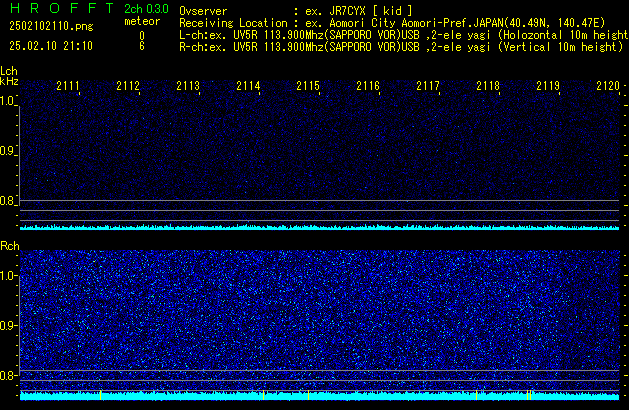This screenshot has height=410, width=629.
Task: Select time label 2112 on the axis
Action: (128, 86)
